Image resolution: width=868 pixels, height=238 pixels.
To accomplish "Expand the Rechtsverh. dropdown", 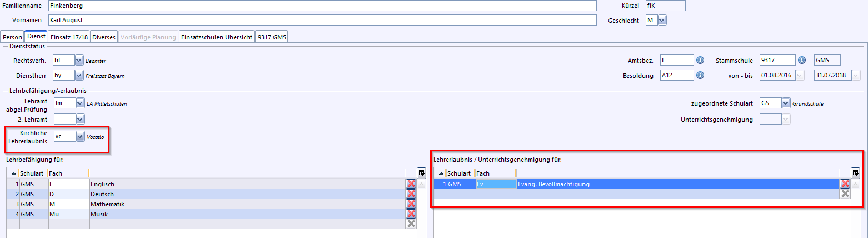I will click(79, 60).
